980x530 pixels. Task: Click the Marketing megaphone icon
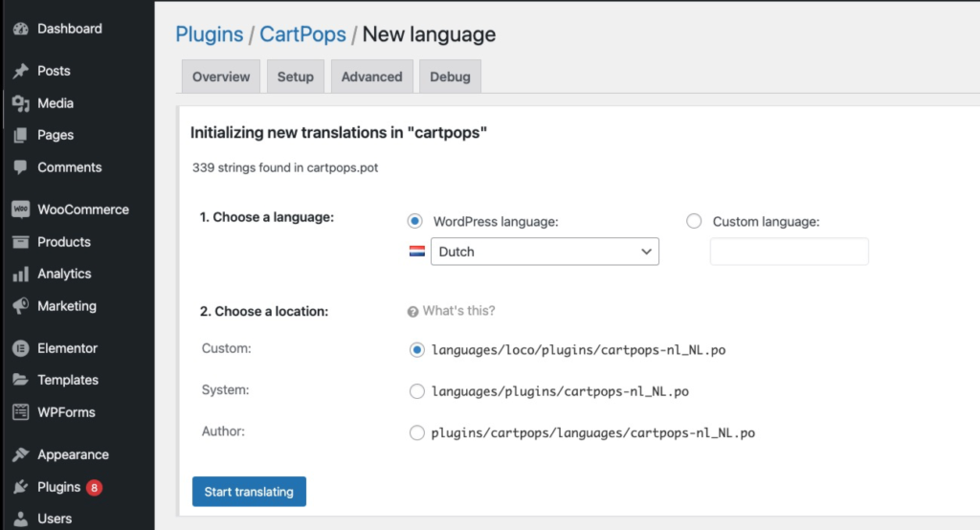[21, 305]
